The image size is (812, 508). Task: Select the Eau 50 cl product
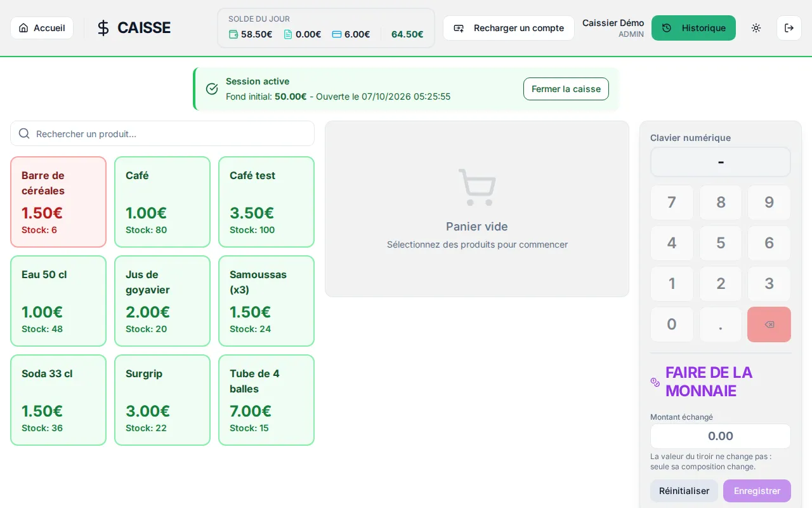pyautogui.click(x=58, y=301)
